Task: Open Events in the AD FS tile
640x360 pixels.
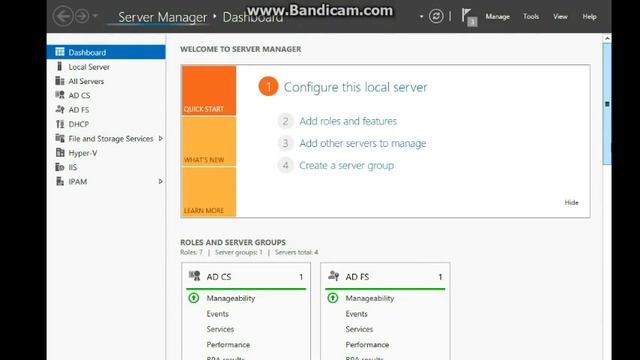Action: coord(357,314)
